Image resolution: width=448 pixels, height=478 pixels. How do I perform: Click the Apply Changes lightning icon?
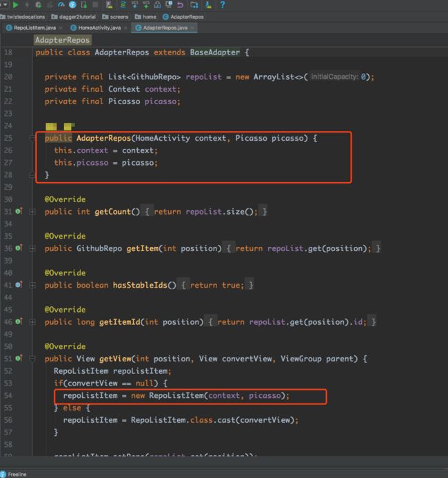point(27,5)
